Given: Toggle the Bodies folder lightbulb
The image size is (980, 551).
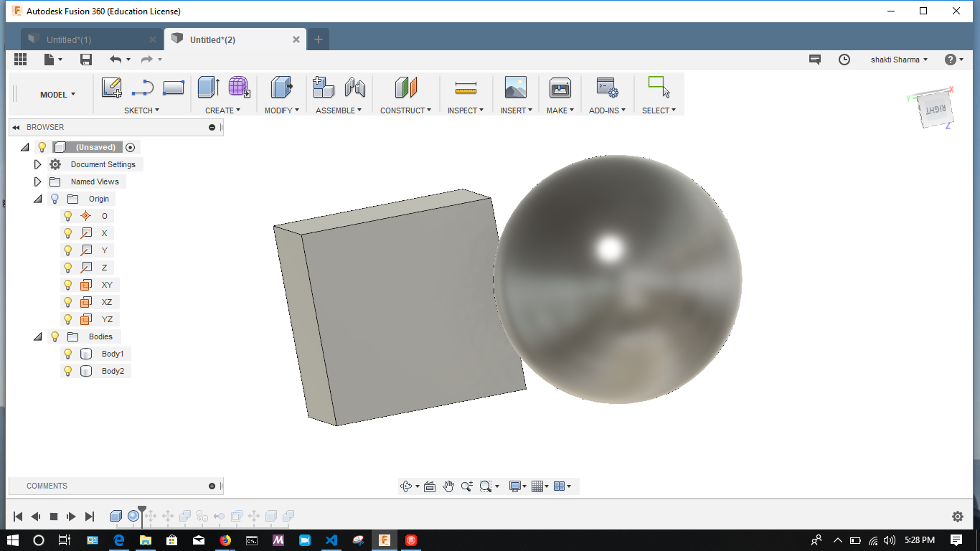Looking at the screenshot, I should [x=55, y=336].
